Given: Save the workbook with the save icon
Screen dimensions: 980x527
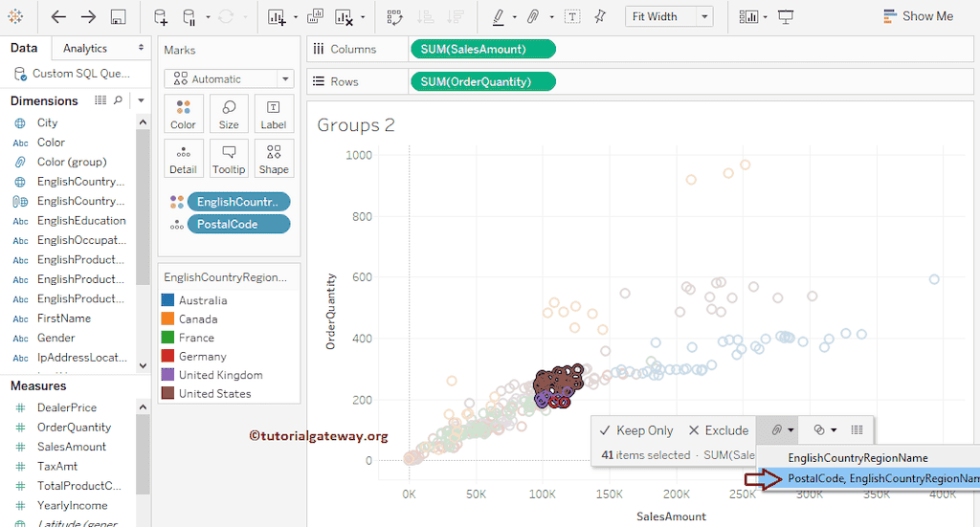Looking at the screenshot, I should [118, 17].
